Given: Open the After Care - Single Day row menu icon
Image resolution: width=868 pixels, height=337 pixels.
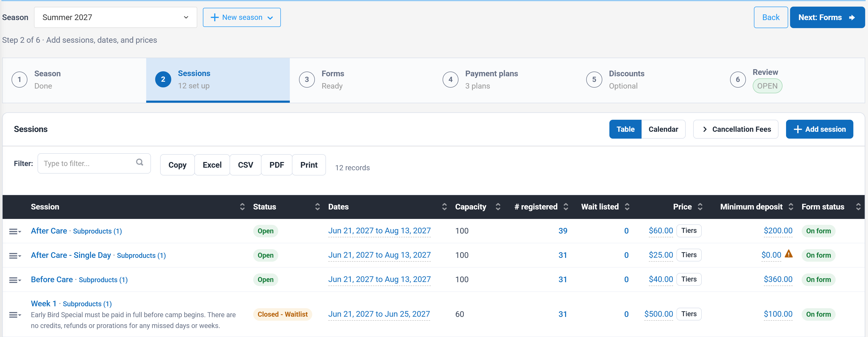Looking at the screenshot, I should pyautogui.click(x=15, y=256).
